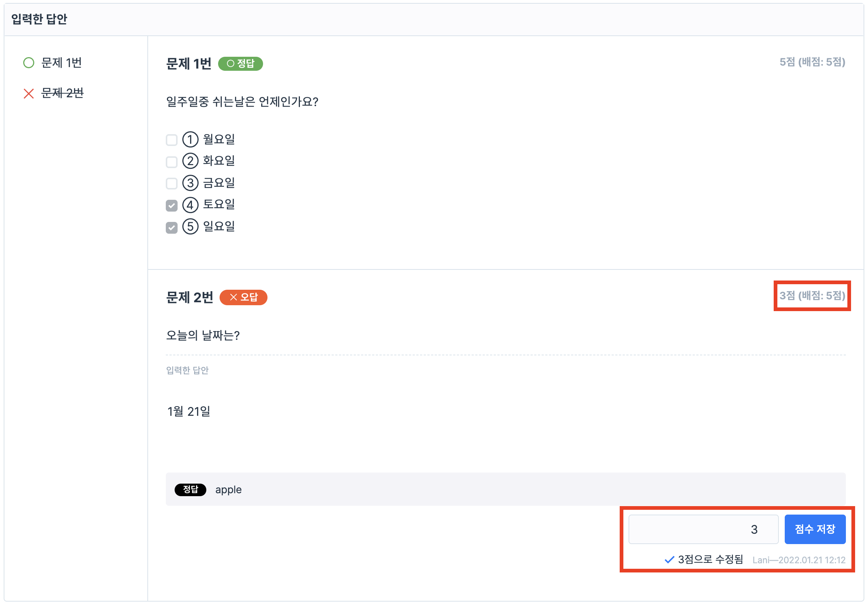Viewport: 868px width, 606px height.
Task: Click the green 정답 badge on question 1
Action: (x=241, y=63)
